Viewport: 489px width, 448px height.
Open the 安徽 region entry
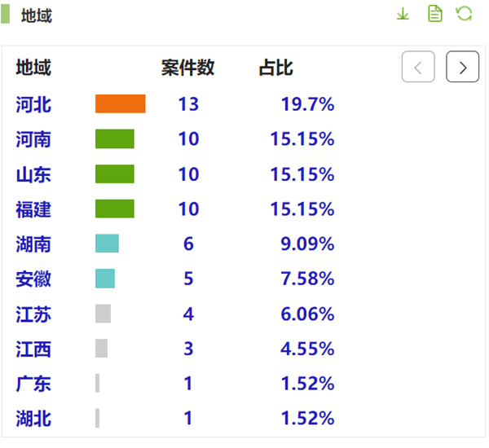pyautogui.click(x=33, y=279)
